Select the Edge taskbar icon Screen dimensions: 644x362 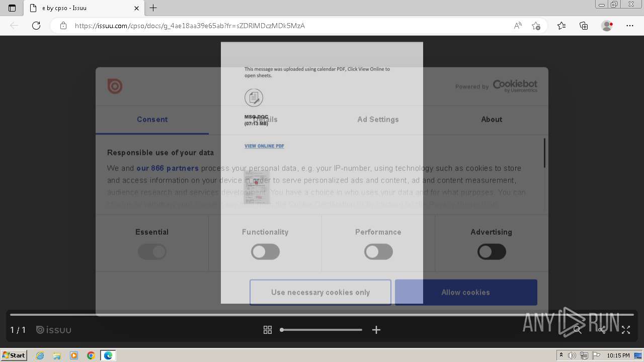click(x=108, y=355)
